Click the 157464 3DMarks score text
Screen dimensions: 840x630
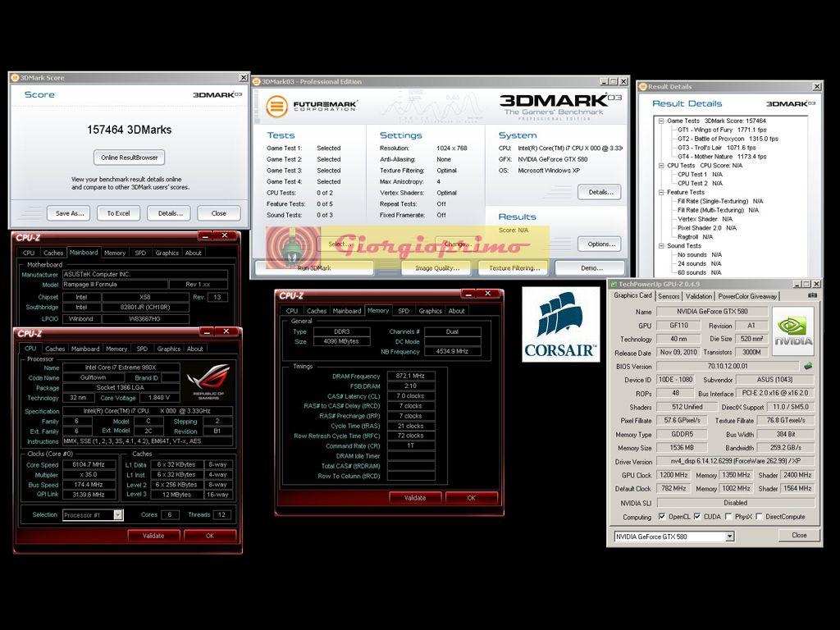pyautogui.click(x=129, y=130)
